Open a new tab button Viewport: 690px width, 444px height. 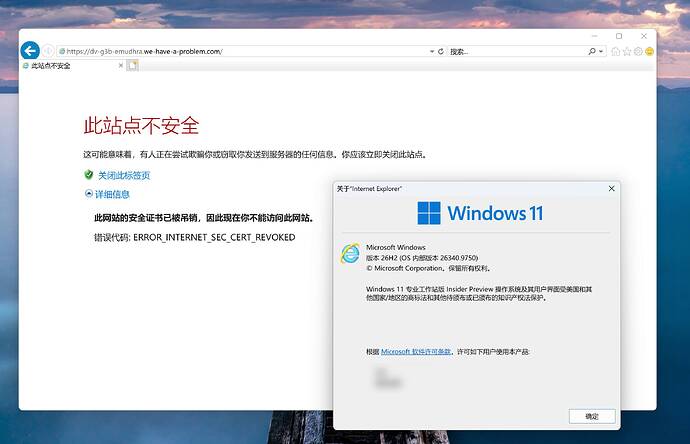132,66
